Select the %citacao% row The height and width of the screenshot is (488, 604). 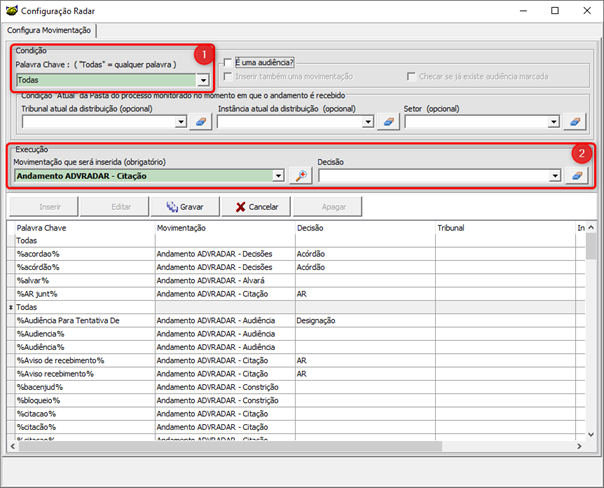click(296, 414)
